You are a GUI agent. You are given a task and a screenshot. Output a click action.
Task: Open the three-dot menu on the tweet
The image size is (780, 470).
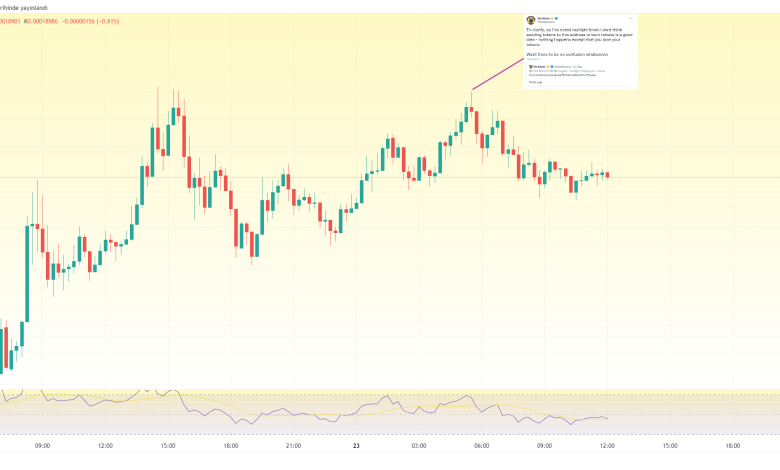tap(633, 18)
